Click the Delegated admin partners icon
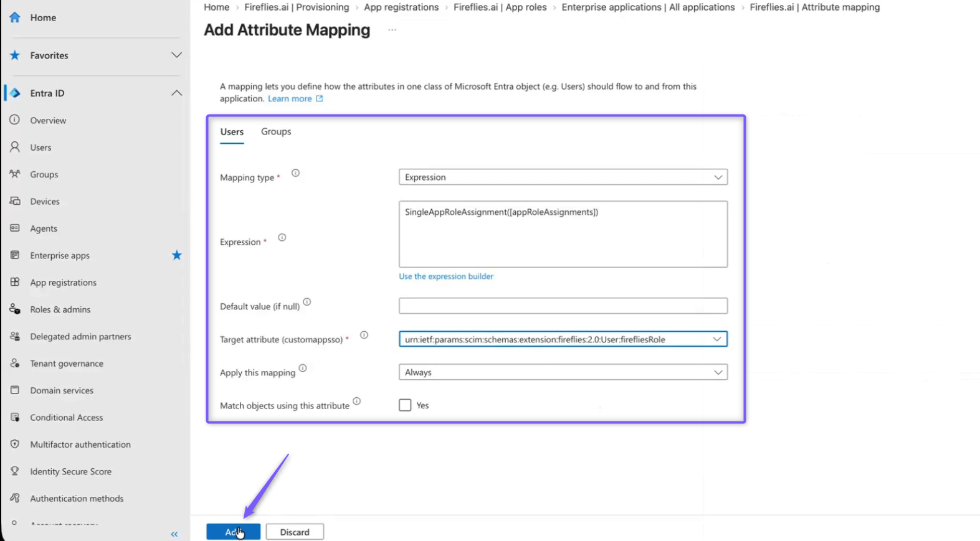This screenshot has height=541, width=980. tap(15, 336)
